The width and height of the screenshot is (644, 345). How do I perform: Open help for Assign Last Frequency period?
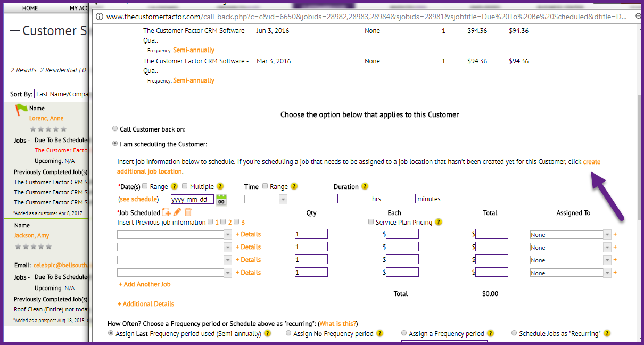268,333
